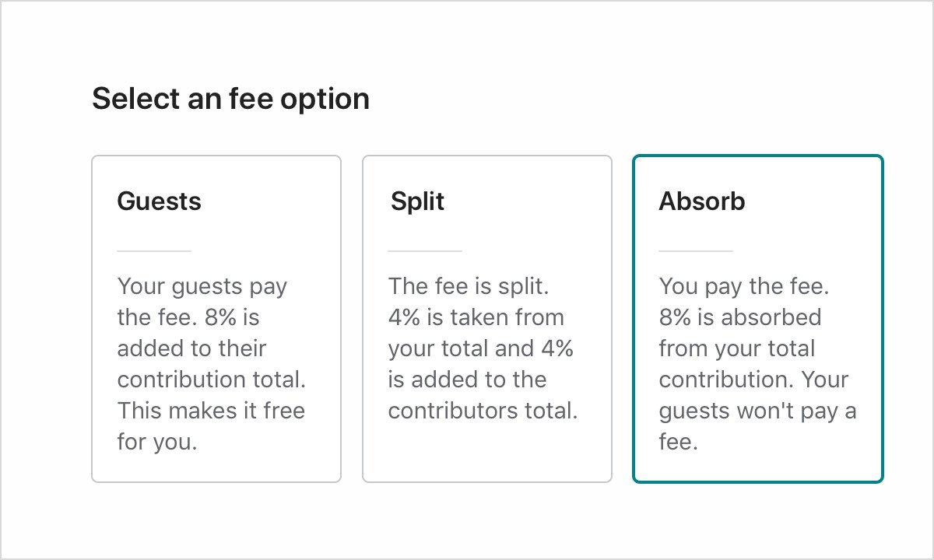The image size is (934, 560).
Task: Select the Split fee option
Action: click(x=487, y=317)
